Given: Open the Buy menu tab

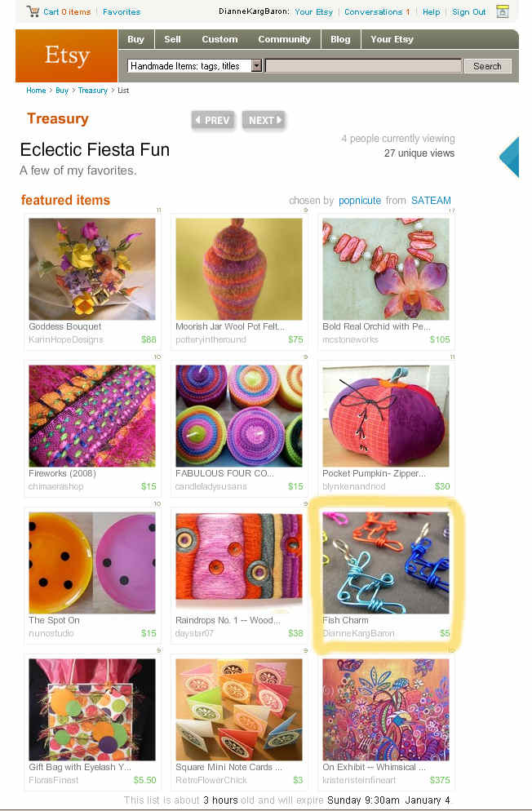Looking at the screenshot, I should (135, 39).
